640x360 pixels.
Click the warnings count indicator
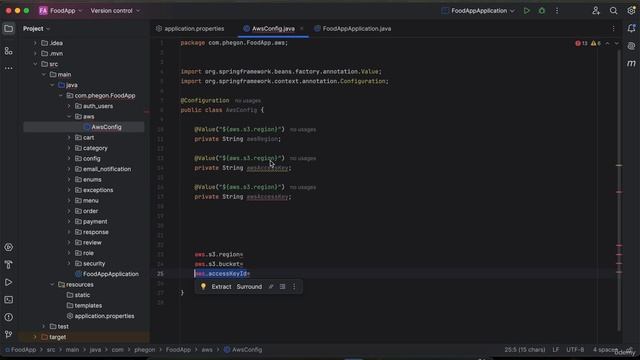click(596, 43)
